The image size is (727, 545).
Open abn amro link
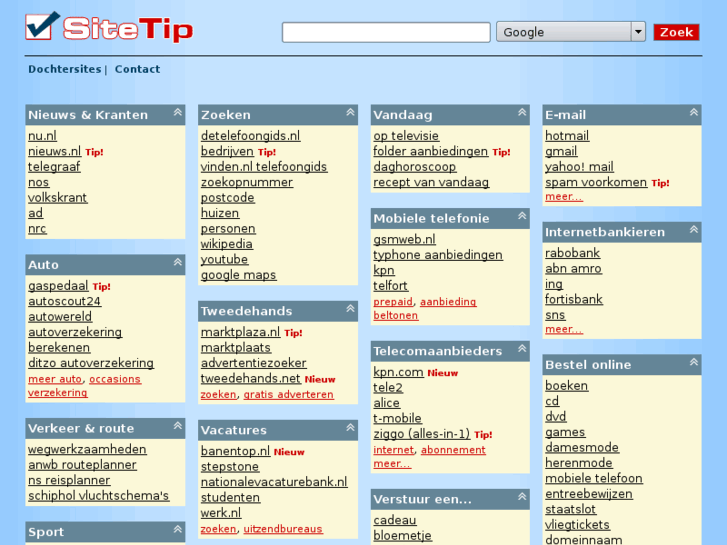[x=573, y=269]
